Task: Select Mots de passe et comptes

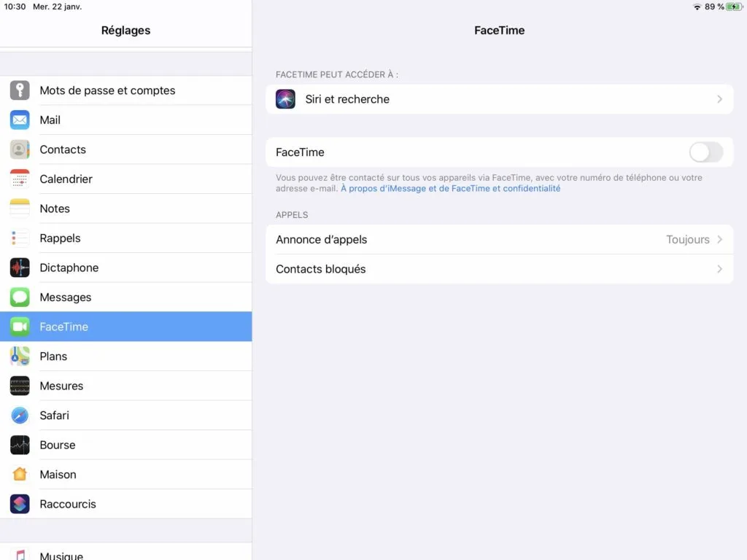Action: (107, 90)
